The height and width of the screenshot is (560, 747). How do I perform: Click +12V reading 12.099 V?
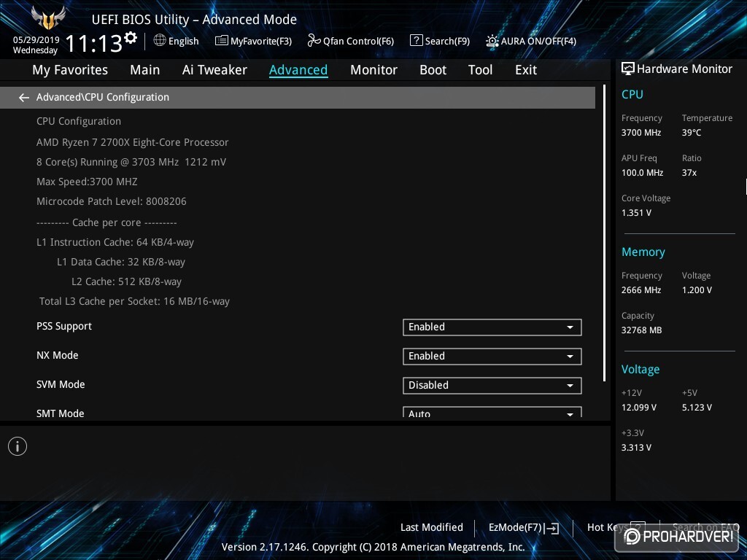coord(639,408)
